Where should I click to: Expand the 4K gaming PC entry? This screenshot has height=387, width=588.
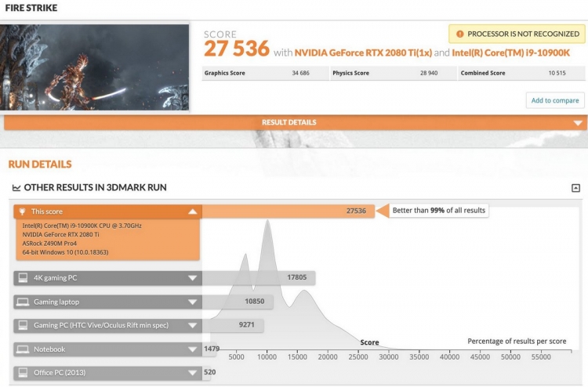192,278
